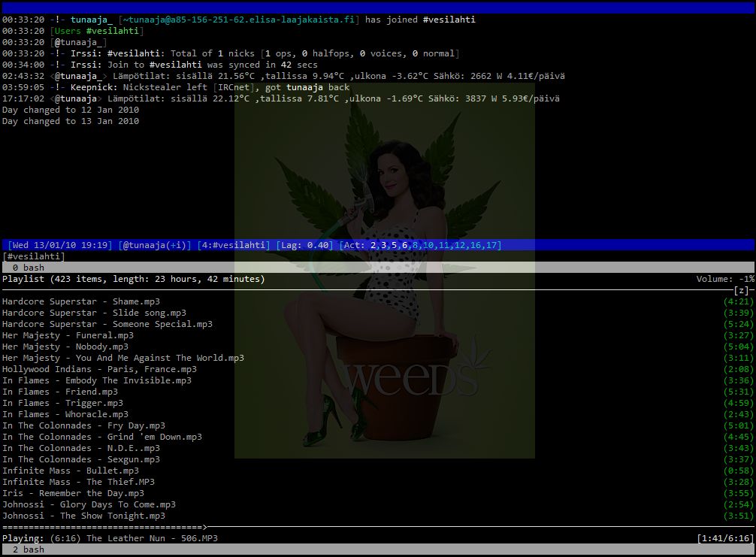This screenshot has width=756, height=557.
Task: Click 'Playing: (6:16) The Leather Nun - 506.MP3'
Action: [110, 538]
